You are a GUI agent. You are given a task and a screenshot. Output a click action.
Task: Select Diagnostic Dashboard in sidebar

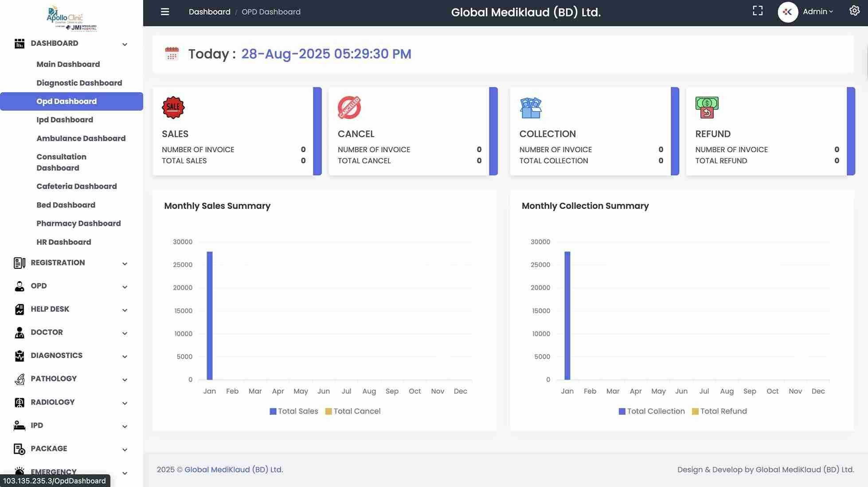[x=79, y=83]
